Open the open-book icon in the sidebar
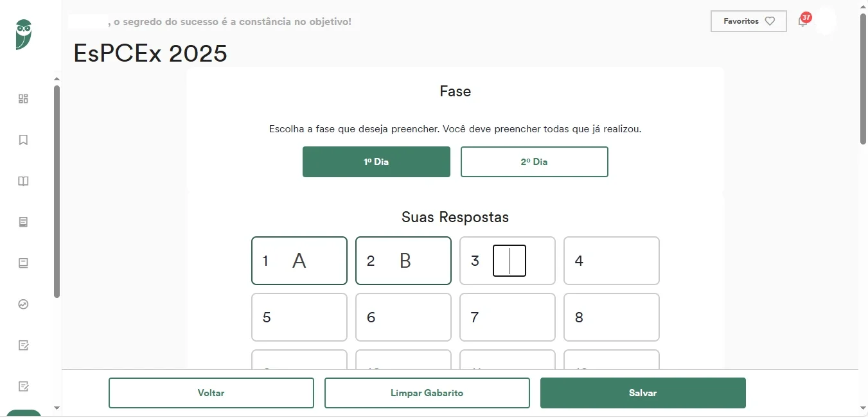 pos(24,181)
